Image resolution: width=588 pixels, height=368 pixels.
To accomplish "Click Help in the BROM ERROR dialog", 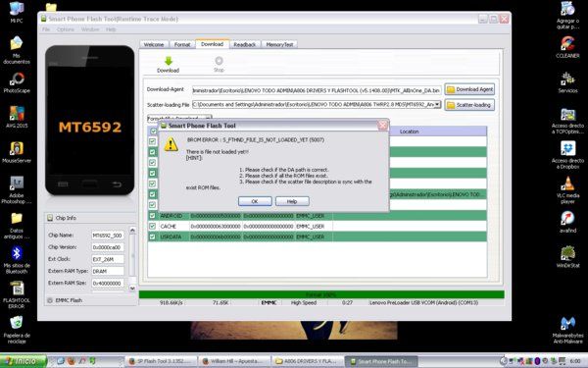I will click(x=292, y=201).
